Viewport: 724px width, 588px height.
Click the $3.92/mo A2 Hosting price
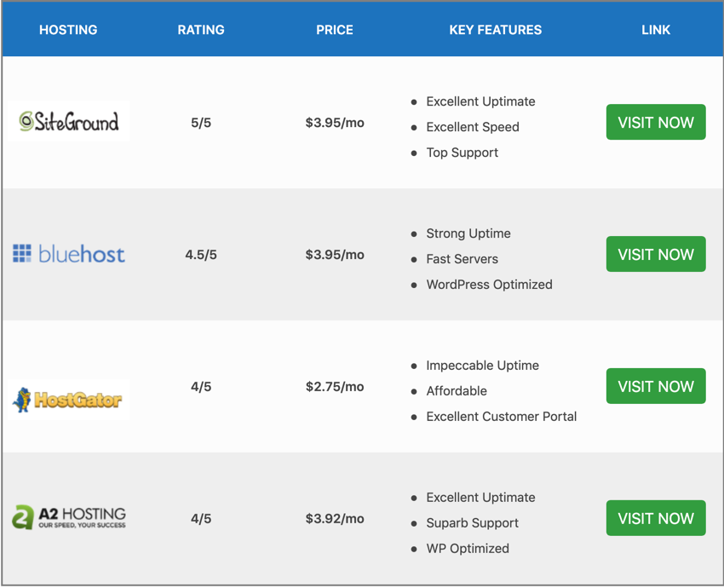coord(335,519)
